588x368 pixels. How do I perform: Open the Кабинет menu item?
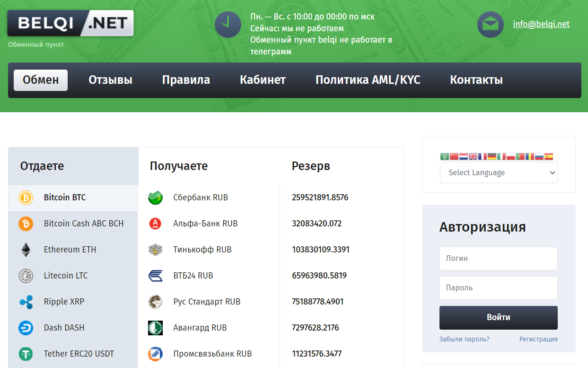pyautogui.click(x=263, y=80)
